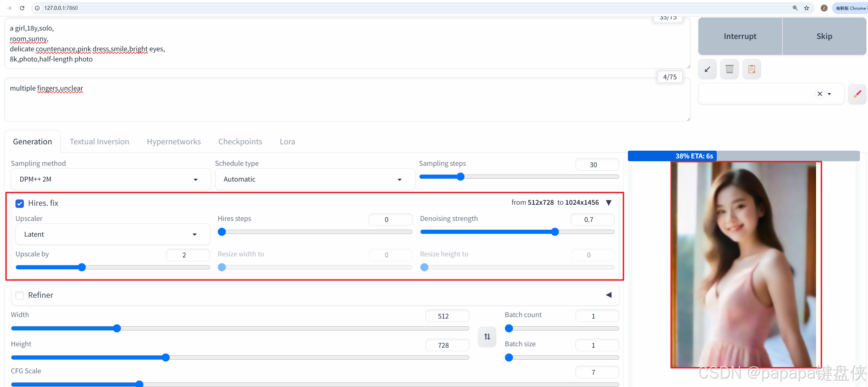Screen dimensions: 868x387
Task: Click the trash icon to clear prompt
Action: tap(729, 69)
